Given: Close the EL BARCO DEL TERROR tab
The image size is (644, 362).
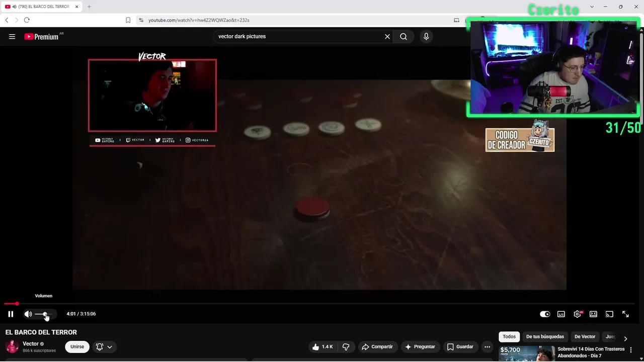Looking at the screenshot, I should (x=77, y=7).
